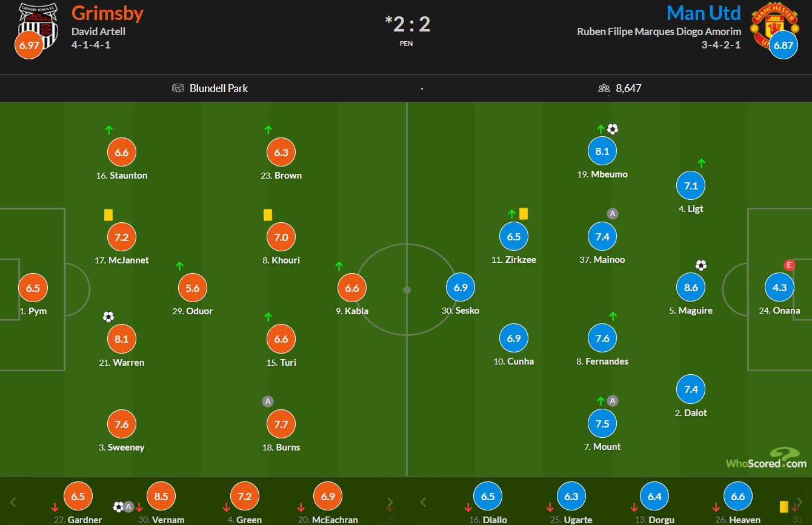Click the red E icon on Onana

pos(789,265)
